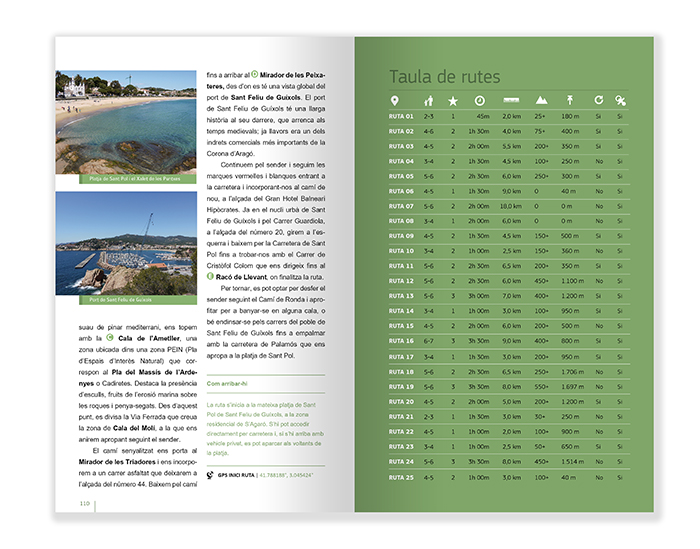The width and height of the screenshot is (700, 549).
Task: Select the RUTA 21 row label
Action: click(x=401, y=417)
